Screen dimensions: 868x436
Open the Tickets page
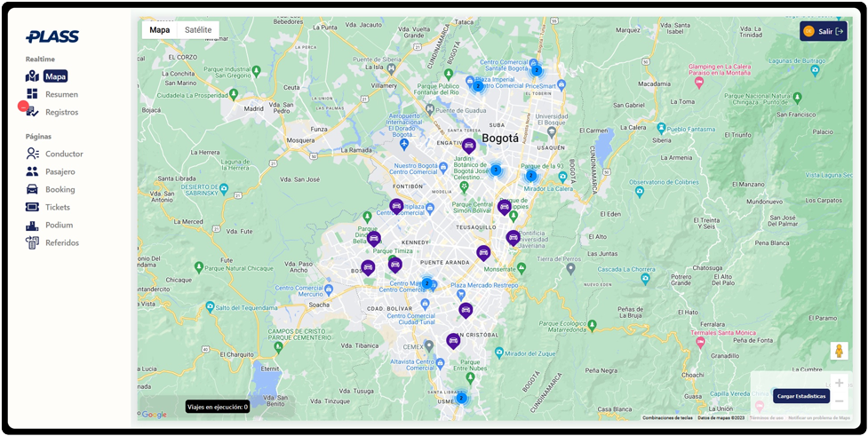(48, 207)
